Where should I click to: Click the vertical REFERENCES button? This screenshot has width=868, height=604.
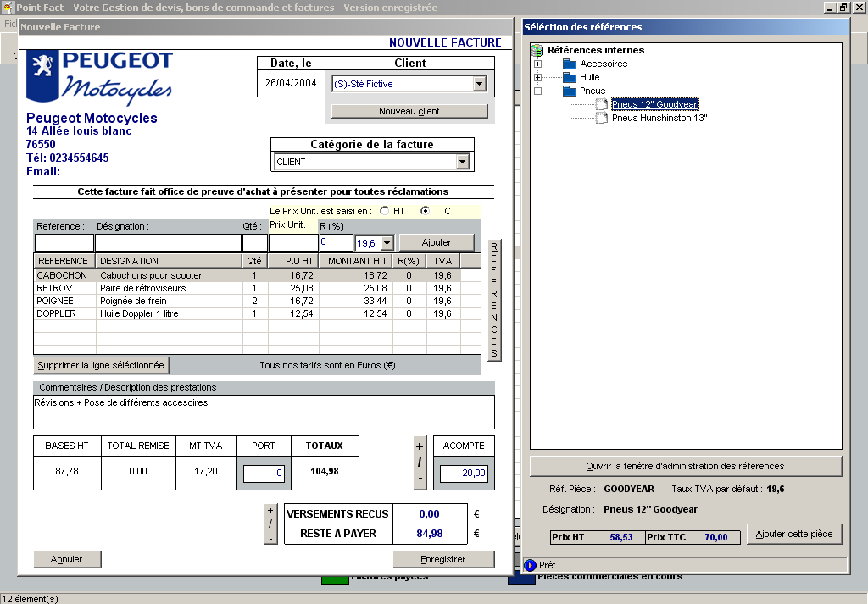point(494,301)
